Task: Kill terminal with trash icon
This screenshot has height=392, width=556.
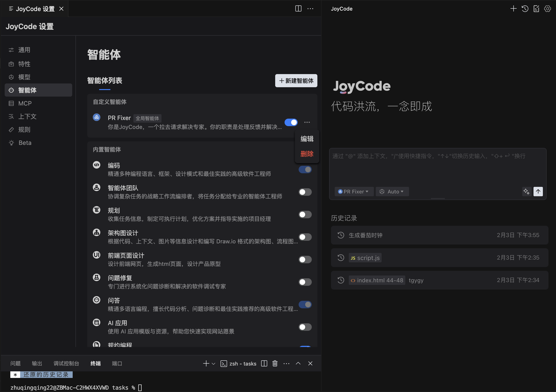Action: coord(275,363)
